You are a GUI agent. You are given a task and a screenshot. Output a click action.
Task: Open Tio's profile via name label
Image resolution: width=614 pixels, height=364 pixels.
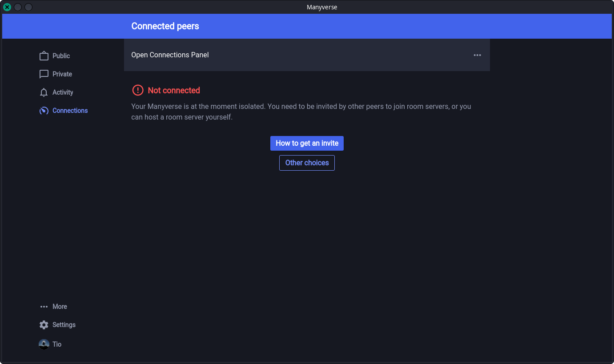[x=57, y=344]
